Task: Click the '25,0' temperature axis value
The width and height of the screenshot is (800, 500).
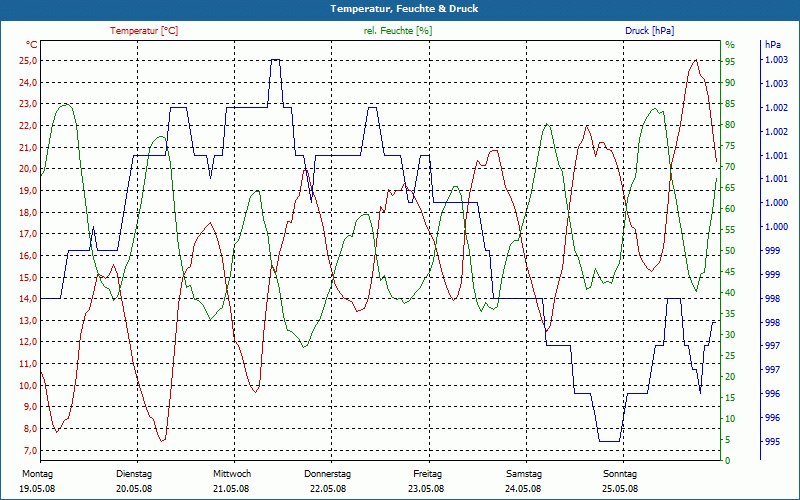Action: click(28, 61)
